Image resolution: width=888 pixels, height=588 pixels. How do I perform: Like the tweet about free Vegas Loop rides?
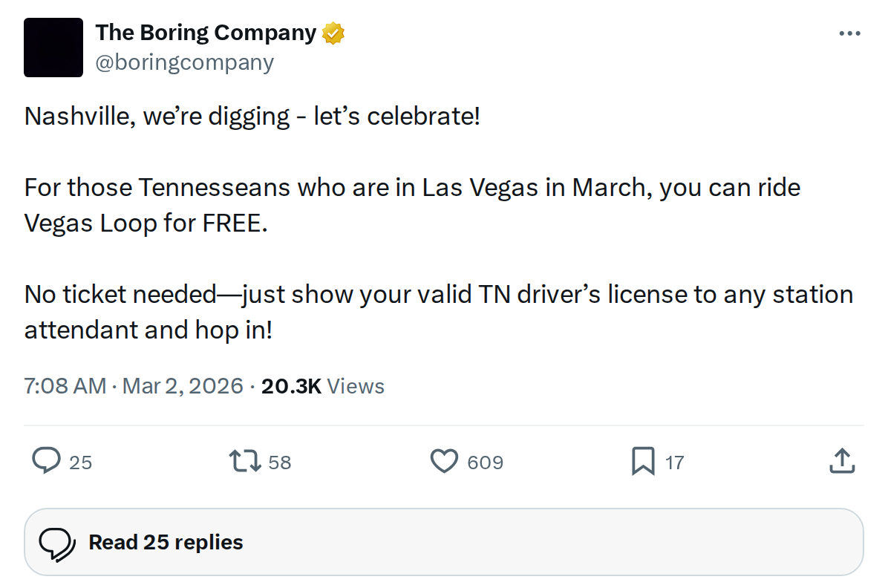tap(443, 461)
